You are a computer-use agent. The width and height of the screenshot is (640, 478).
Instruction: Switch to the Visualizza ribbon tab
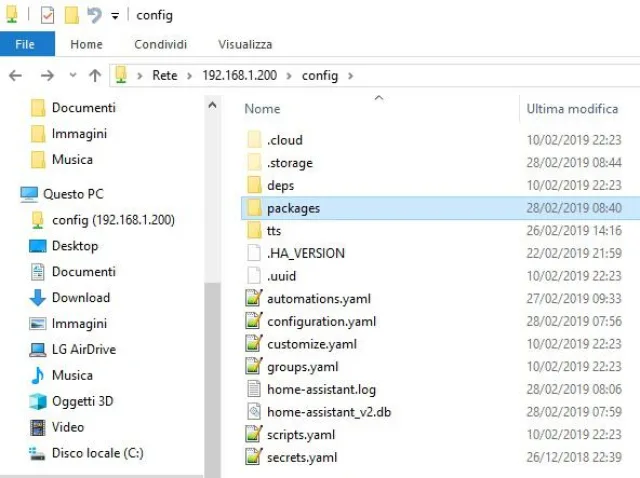245,44
